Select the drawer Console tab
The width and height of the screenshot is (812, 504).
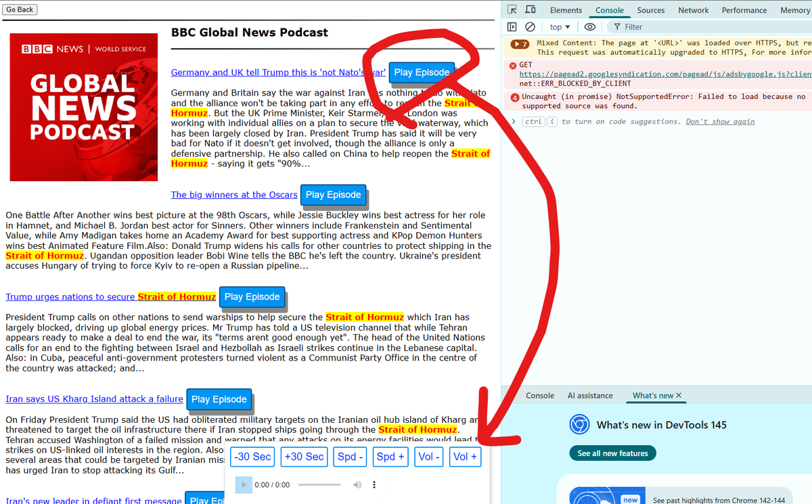coord(540,396)
